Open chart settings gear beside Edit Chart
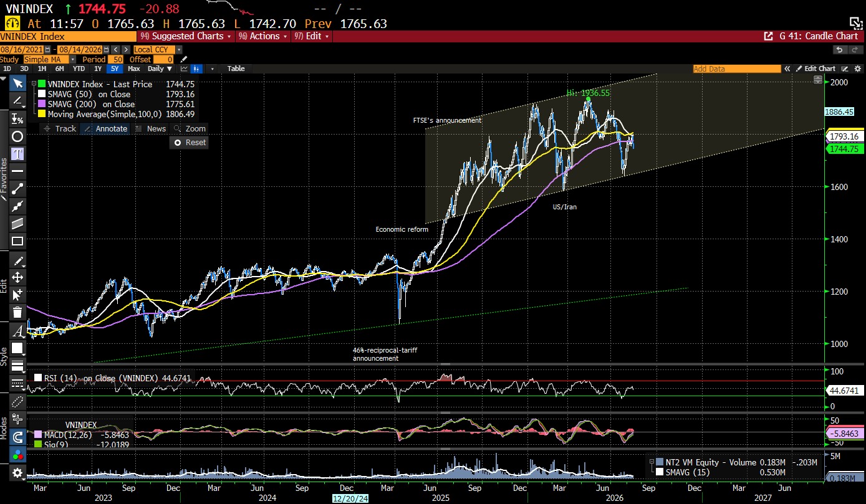Screen dimensions: 866x504 click(857, 69)
